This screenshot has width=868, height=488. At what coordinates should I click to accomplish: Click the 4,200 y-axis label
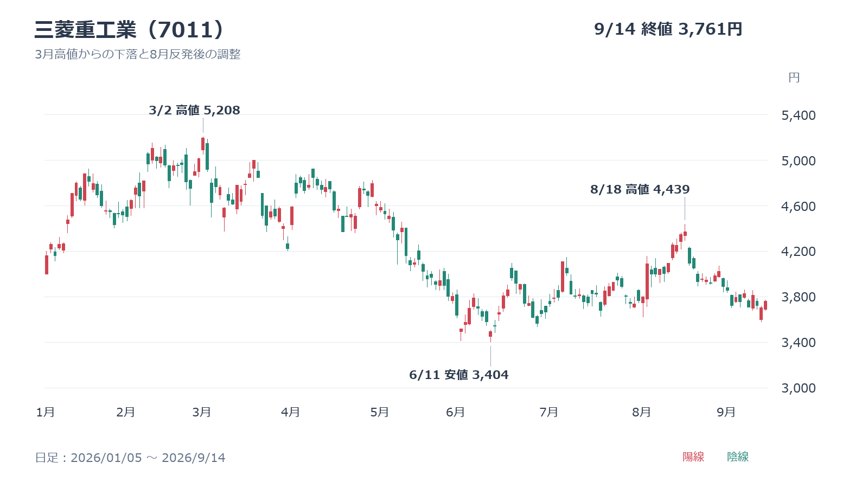tap(798, 252)
